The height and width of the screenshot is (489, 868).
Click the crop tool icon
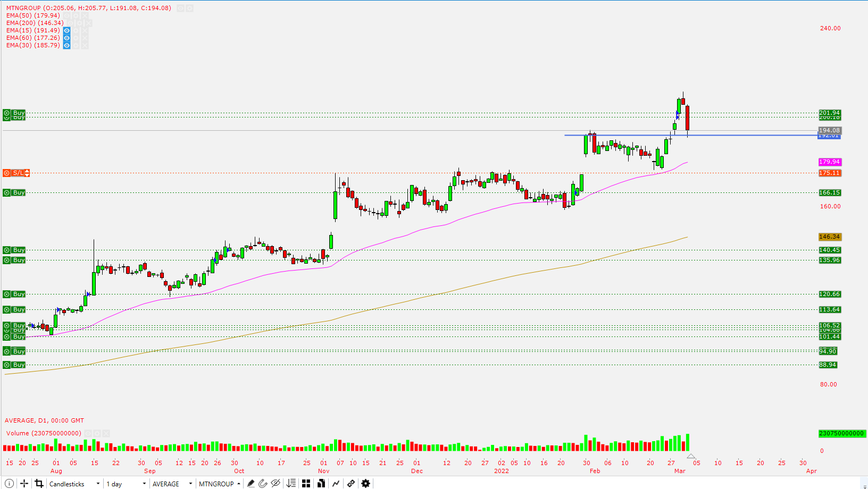click(x=39, y=483)
